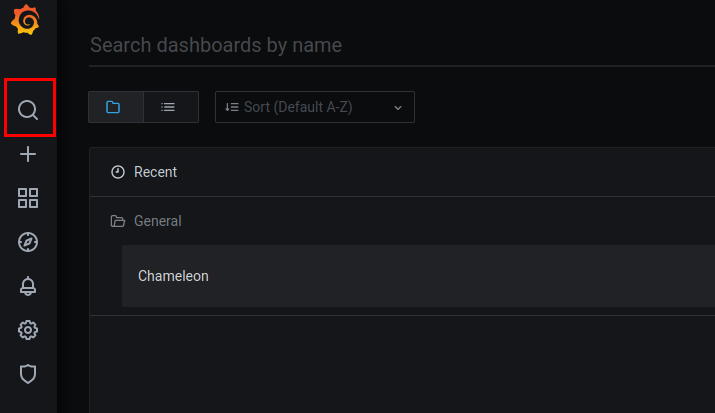Open the Chameleon dashboard
715x413 pixels.
tap(174, 276)
